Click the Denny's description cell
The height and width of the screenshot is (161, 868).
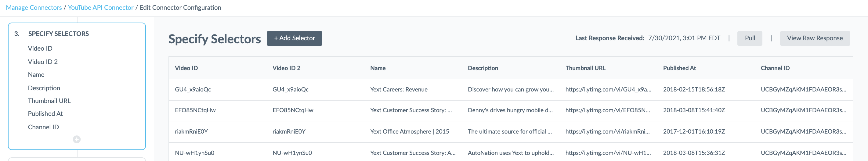point(510,110)
